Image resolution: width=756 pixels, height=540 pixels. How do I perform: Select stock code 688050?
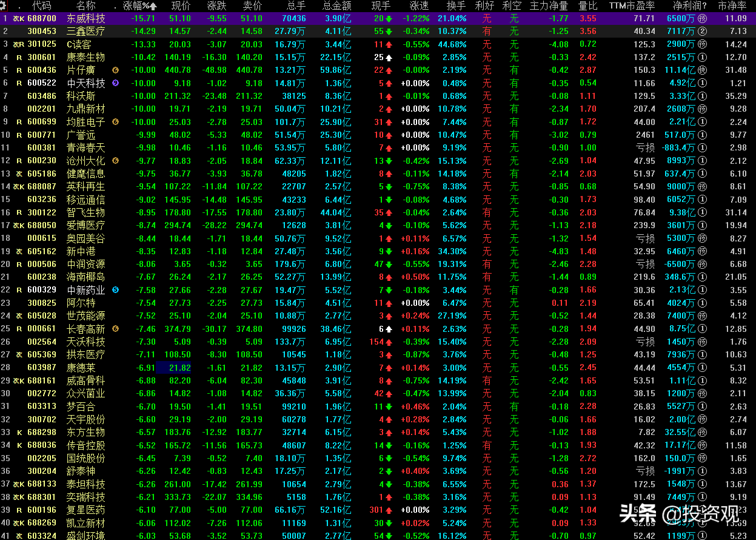coord(42,225)
